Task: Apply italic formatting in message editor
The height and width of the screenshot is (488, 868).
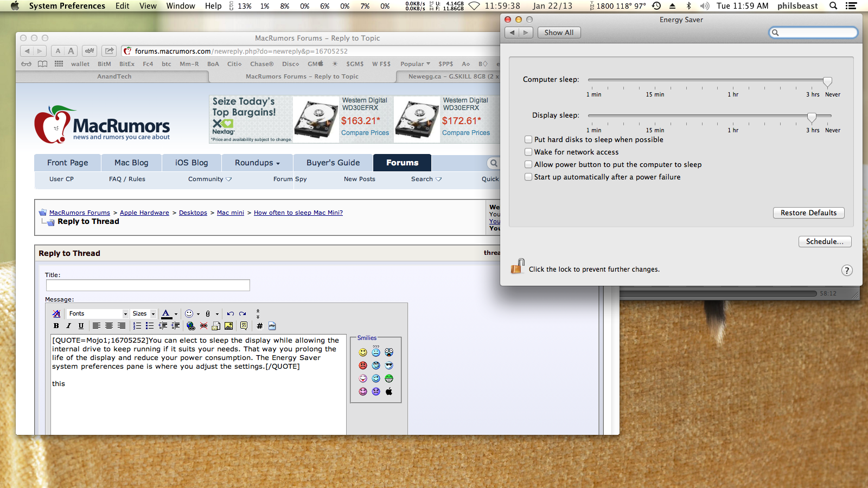Action: pyautogui.click(x=68, y=326)
